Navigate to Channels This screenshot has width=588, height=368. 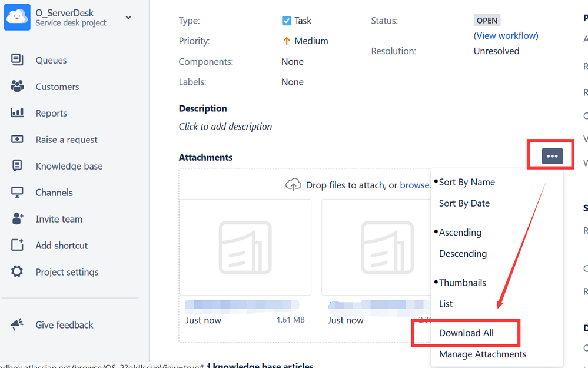pyautogui.click(x=54, y=193)
